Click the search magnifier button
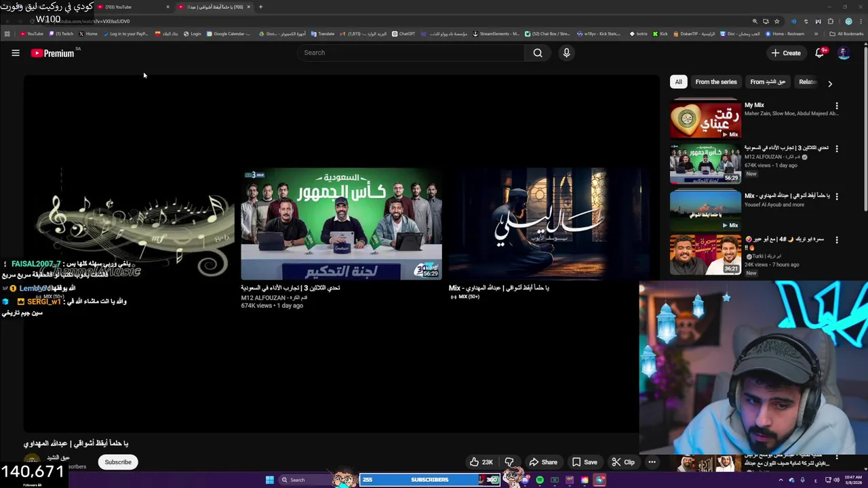The height and width of the screenshot is (488, 868). [538, 53]
